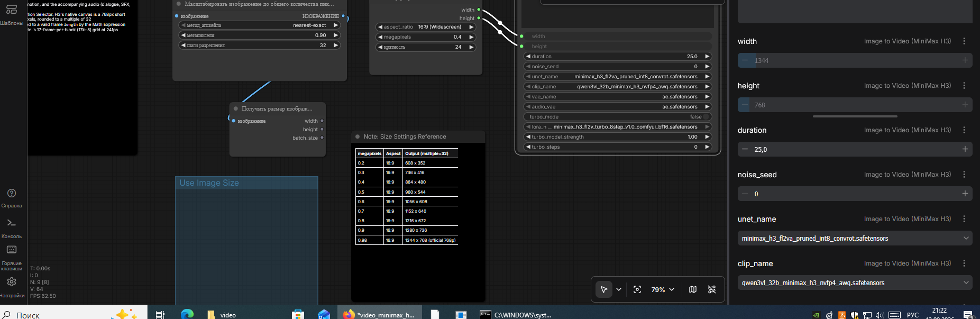Click the fit view focus icon

tap(637, 289)
